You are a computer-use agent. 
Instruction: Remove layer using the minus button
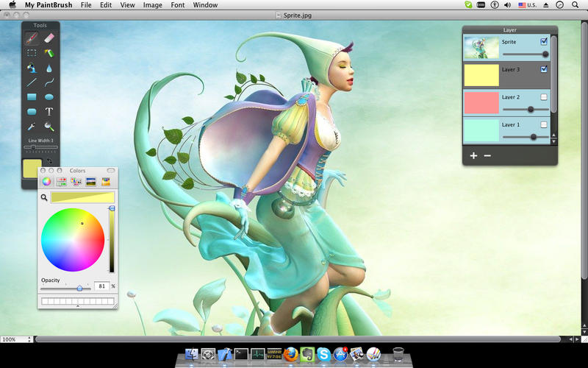click(487, 155)
